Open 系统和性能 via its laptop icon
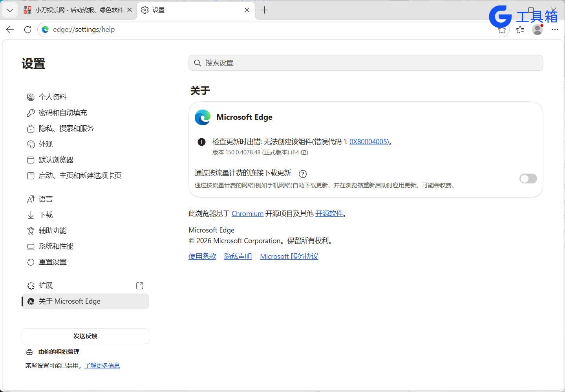Screen dimensions: 565x392 point(31,246)
